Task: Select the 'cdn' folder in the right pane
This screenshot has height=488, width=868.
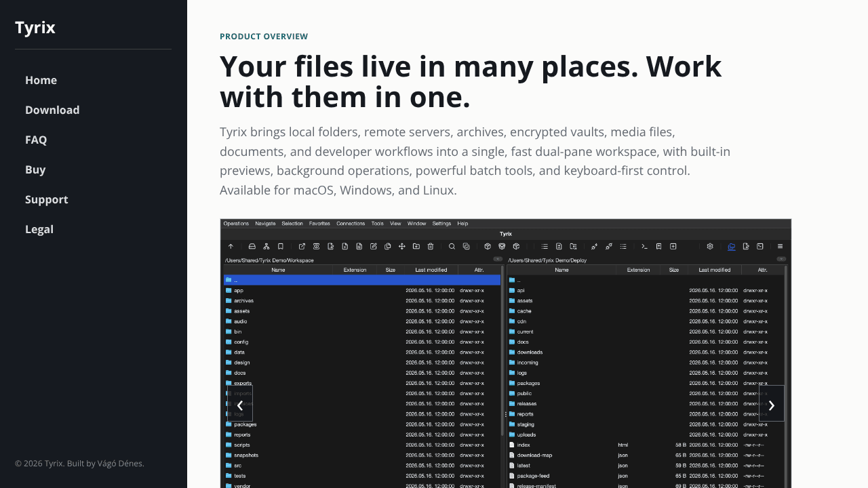Action: point(646,321)
